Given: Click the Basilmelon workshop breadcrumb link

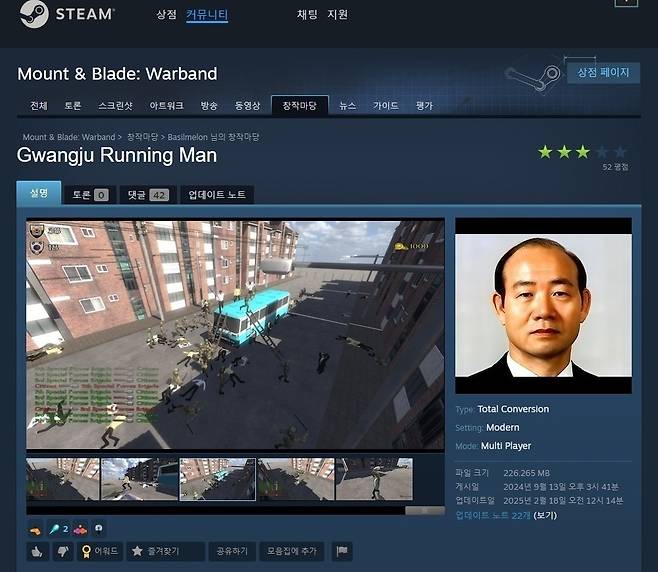Looking at the screenshot, I should click(x=214, y=137).
